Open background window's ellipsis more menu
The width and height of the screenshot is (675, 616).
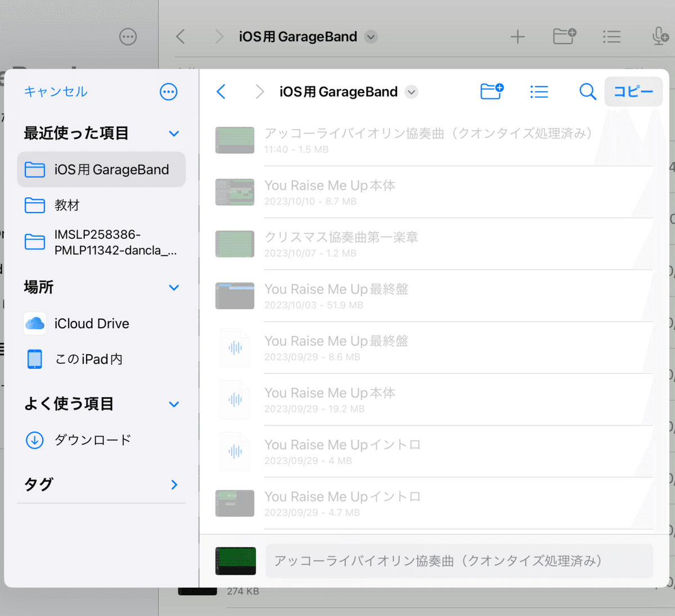[128, 37]
